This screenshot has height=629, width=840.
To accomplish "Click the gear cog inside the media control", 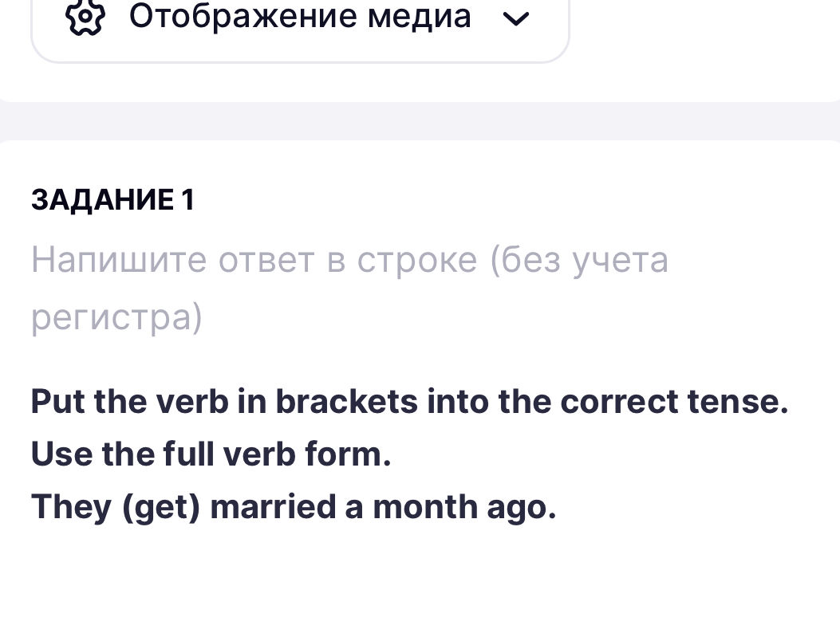I will tap(84, 16).
